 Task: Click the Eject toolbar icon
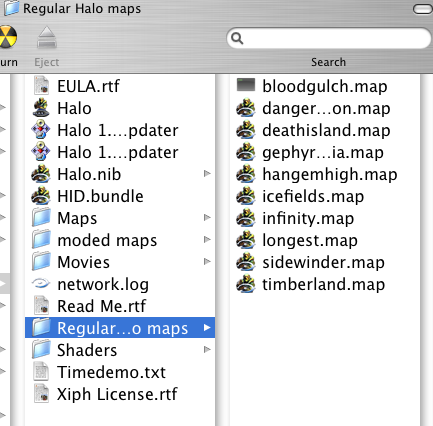click(47, 37)
